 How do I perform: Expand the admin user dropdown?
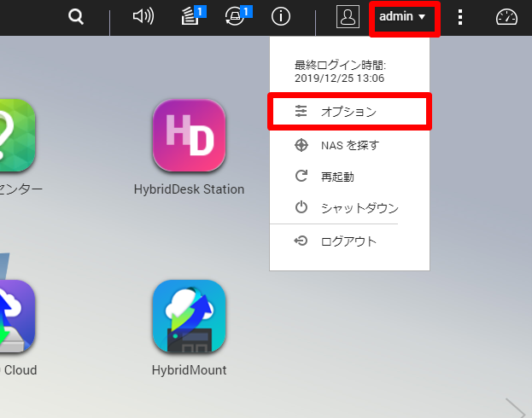[402, 16]
